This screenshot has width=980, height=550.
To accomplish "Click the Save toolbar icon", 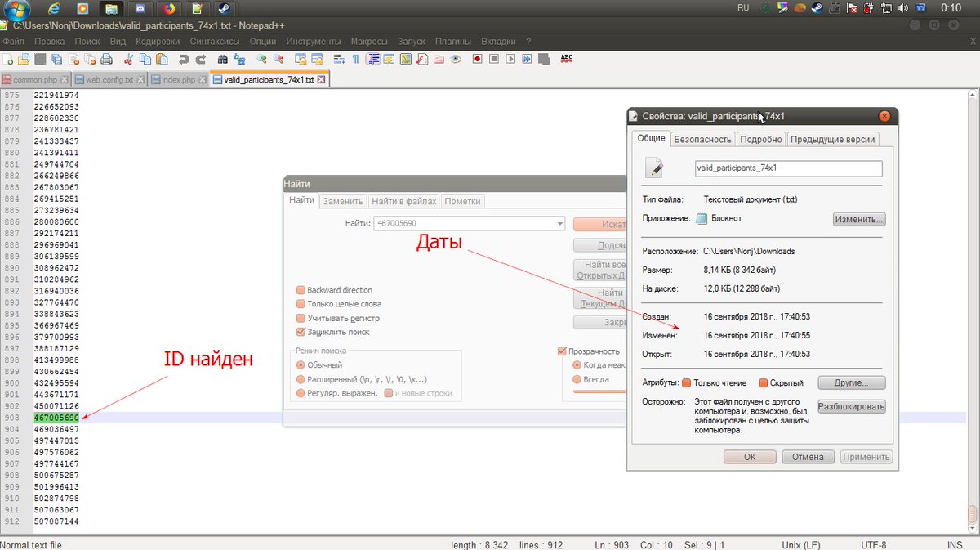I will click(x=40, y=59).
